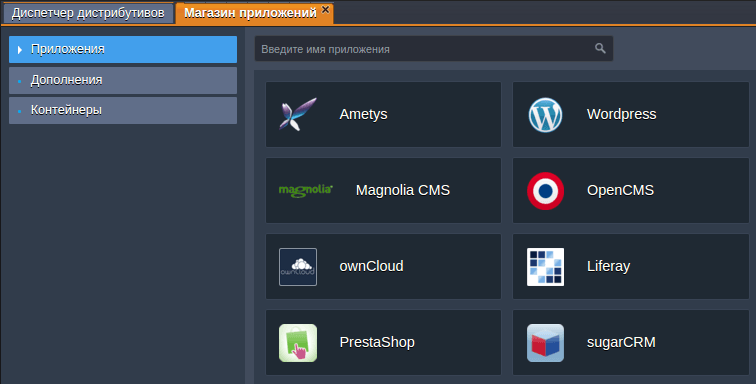Open the Приложения sidebar section
This screenshot has height=384, width=756.
[123, 49]
